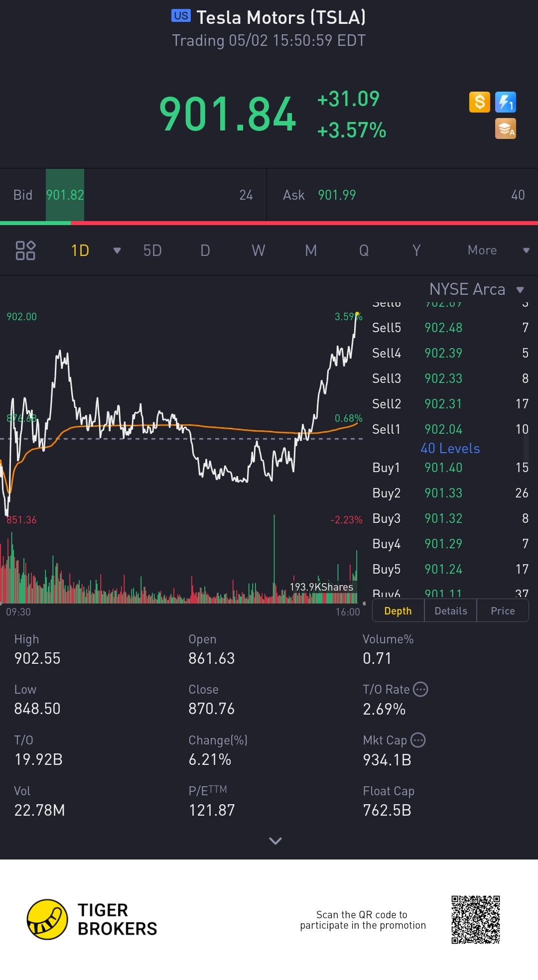Select the 5D chart tab
Image resolution: width=538 pixels, height=980 pixels.
pos(152,250)
